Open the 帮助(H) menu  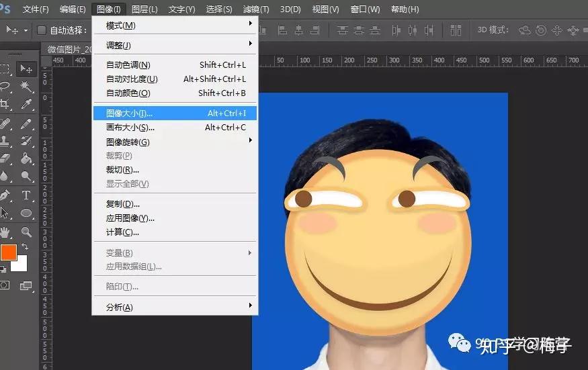pyautogui.click(x=405, y=9)
